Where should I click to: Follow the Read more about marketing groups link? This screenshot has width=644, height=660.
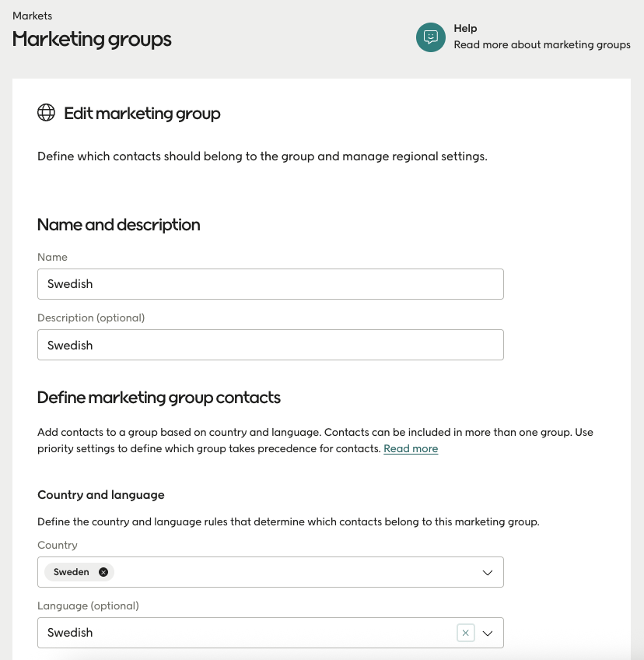(x=542, y=44)
